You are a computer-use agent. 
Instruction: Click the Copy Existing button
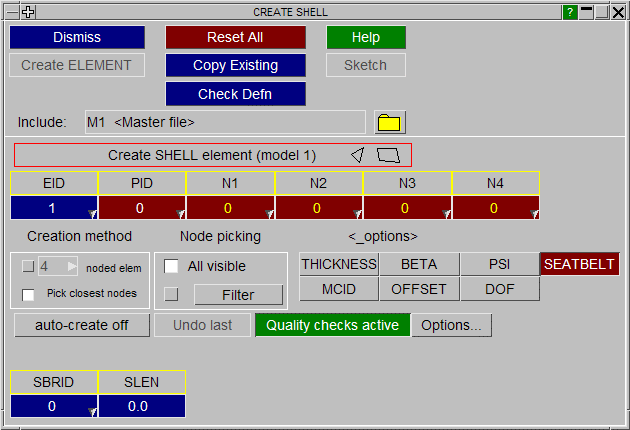(x=235, y=66)
